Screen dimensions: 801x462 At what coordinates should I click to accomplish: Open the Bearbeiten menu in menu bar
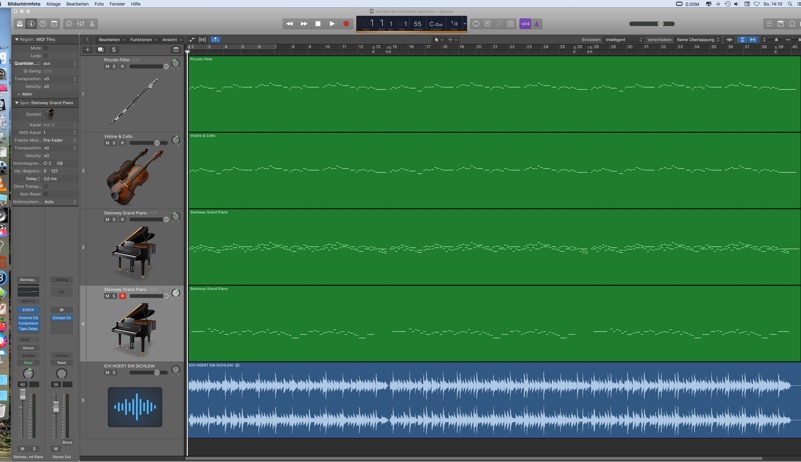coord(77,4)
